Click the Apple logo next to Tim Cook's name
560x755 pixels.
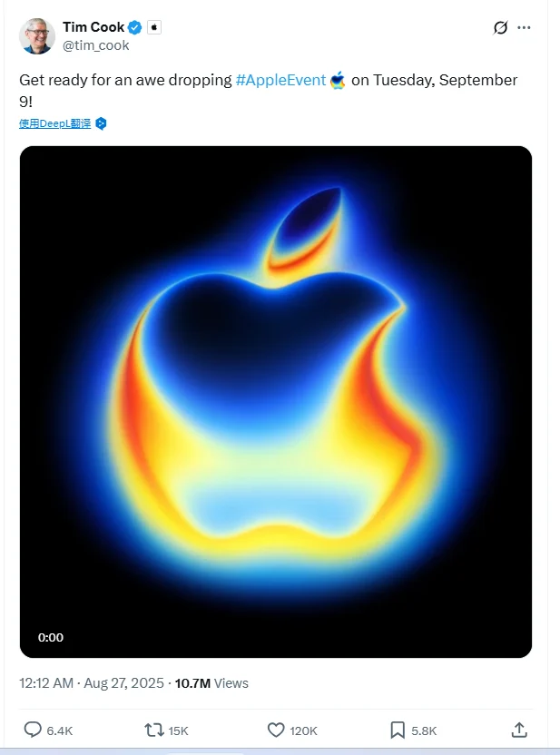click(x=152, y=26)
